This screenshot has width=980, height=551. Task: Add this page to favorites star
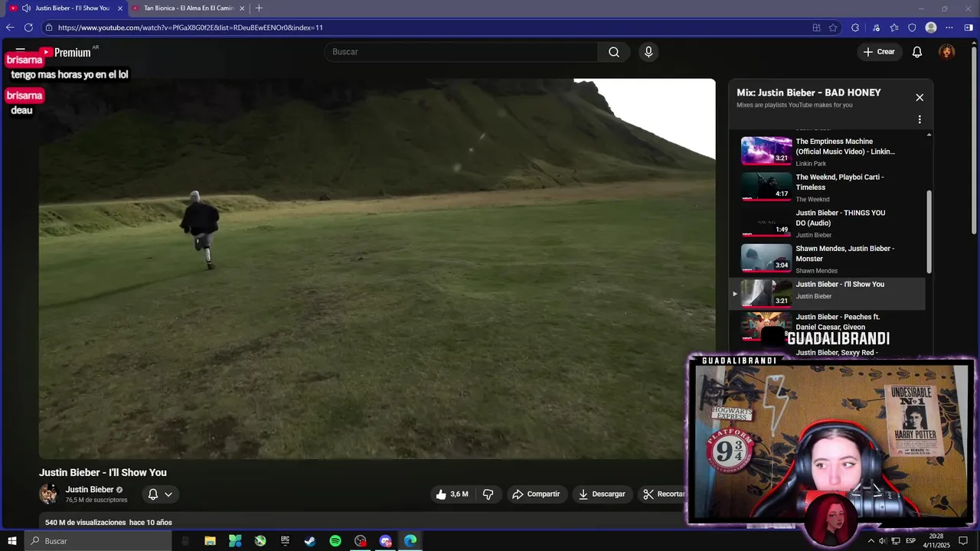coord(833,28)
